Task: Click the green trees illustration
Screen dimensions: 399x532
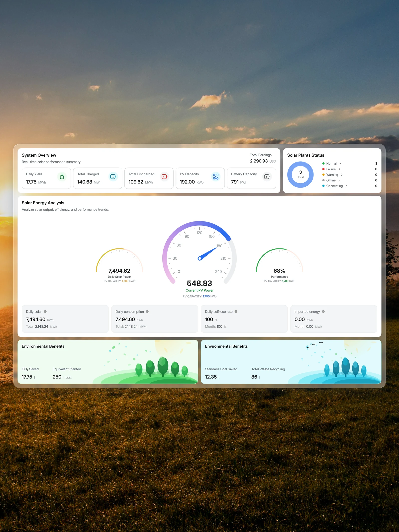Action: tap(162, 367)
